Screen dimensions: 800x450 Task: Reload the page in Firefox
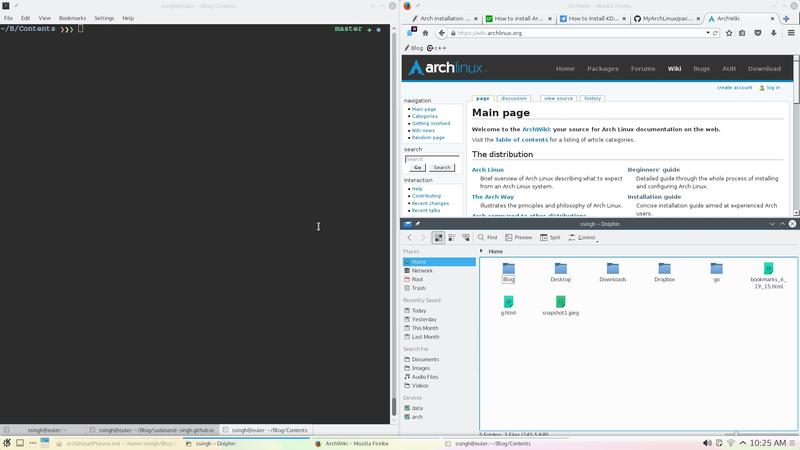[715, 33]
